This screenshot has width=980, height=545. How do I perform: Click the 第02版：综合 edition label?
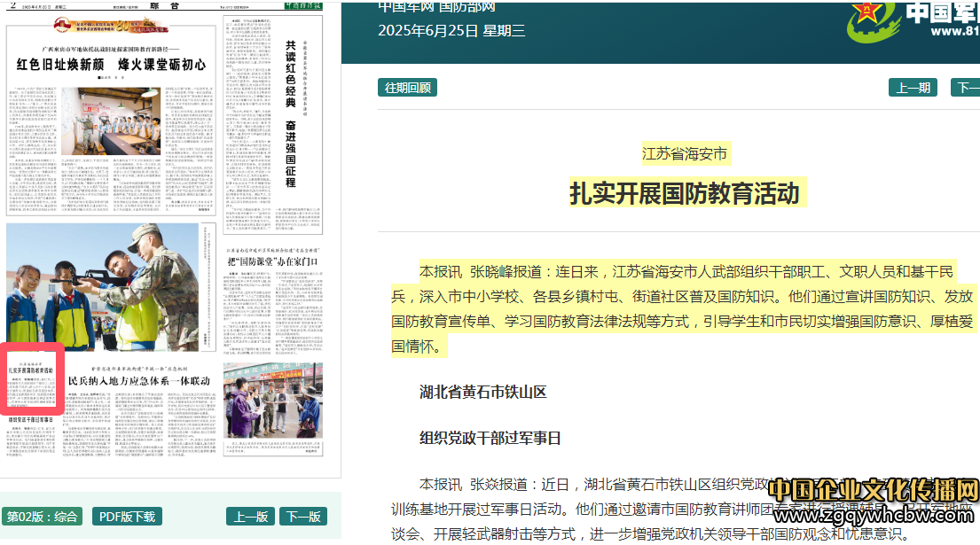coord(42,516)
